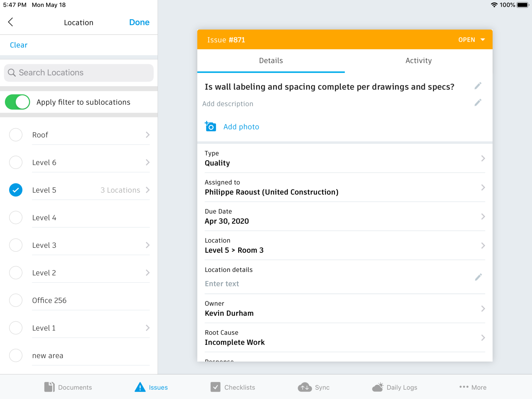Tap the Add photo camera icon
532x399 pixels.
[x=210, y=127]
